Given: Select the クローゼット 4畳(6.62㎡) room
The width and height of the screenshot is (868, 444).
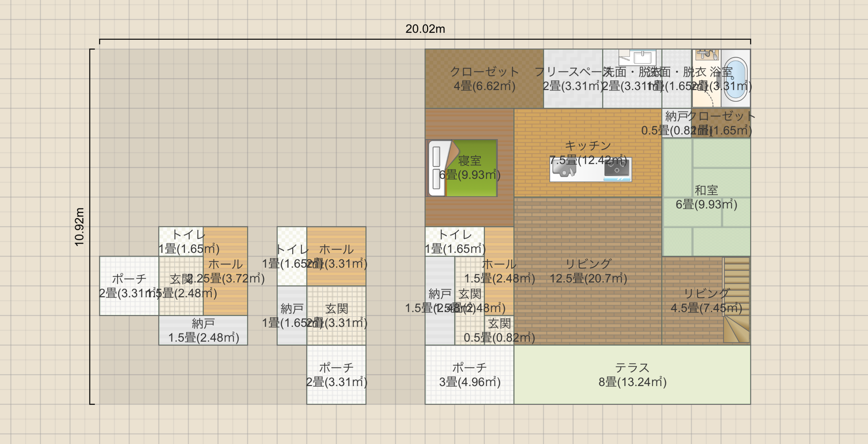Looking at the screenshot, I should click(x=484, y=79).
